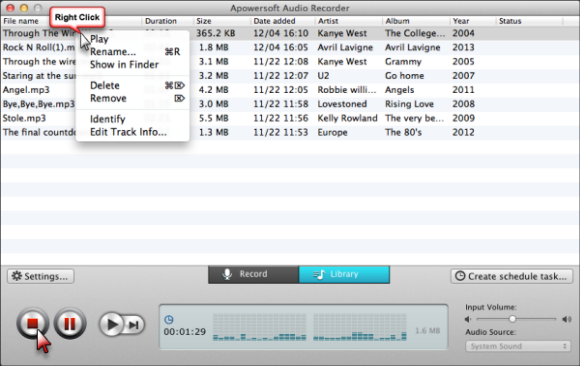Screen dimensions: 580x366
Task: Select the Stole.mp3 file
Action: (x=24, y=118)
